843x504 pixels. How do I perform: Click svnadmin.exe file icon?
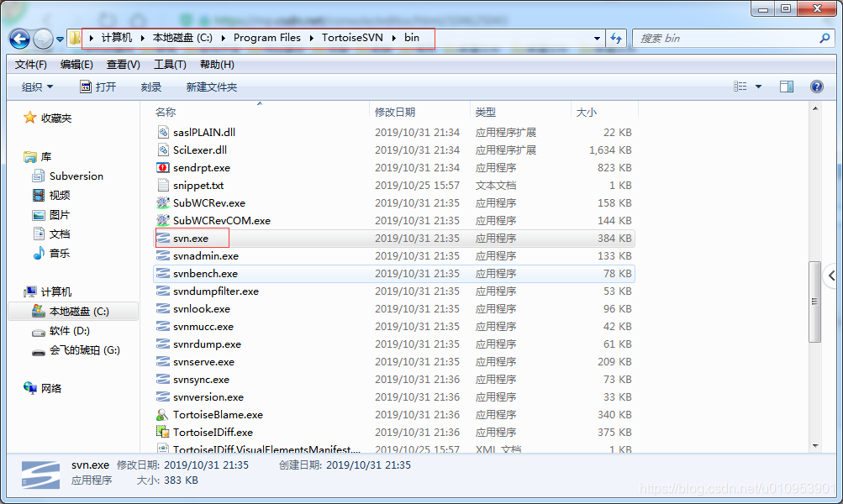point(163,255)
